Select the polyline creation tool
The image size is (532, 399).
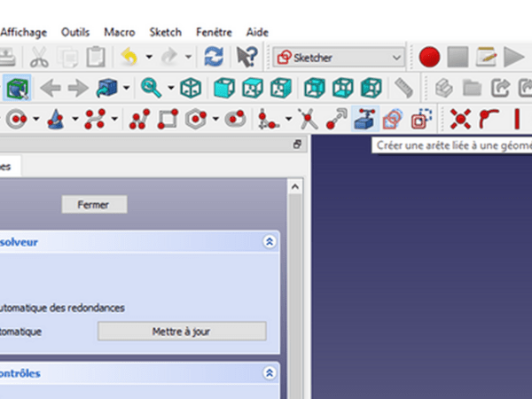(x=138, y=118)
